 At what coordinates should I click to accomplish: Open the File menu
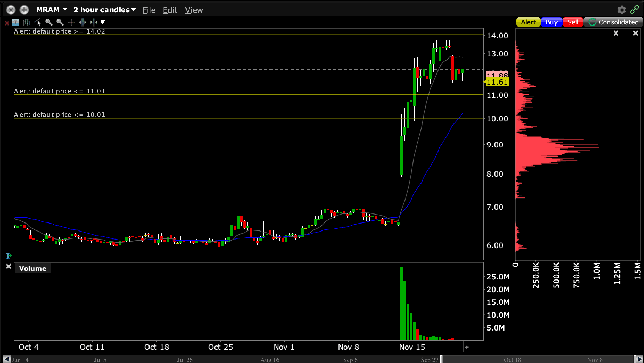coord(149,10)
